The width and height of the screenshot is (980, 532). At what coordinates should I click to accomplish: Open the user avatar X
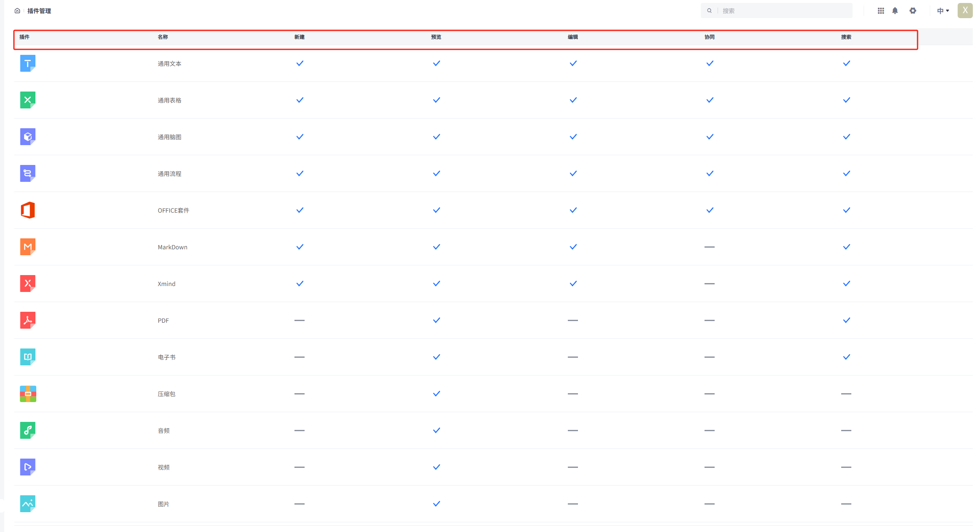965,11
